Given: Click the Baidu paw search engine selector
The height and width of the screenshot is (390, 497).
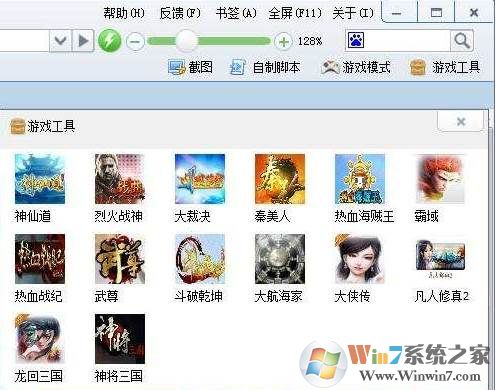Looking at the screenshot, I should (x=356, y=41).
